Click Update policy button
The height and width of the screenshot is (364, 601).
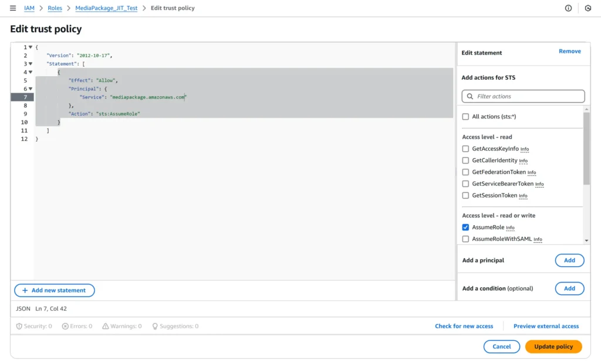click(x=553, y=347)
